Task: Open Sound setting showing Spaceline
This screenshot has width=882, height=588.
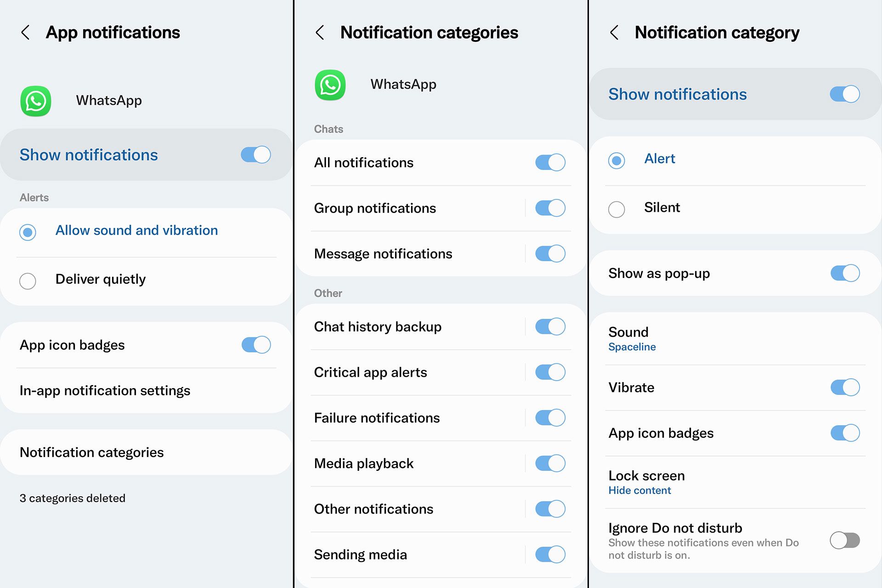Action: (632, 339)
